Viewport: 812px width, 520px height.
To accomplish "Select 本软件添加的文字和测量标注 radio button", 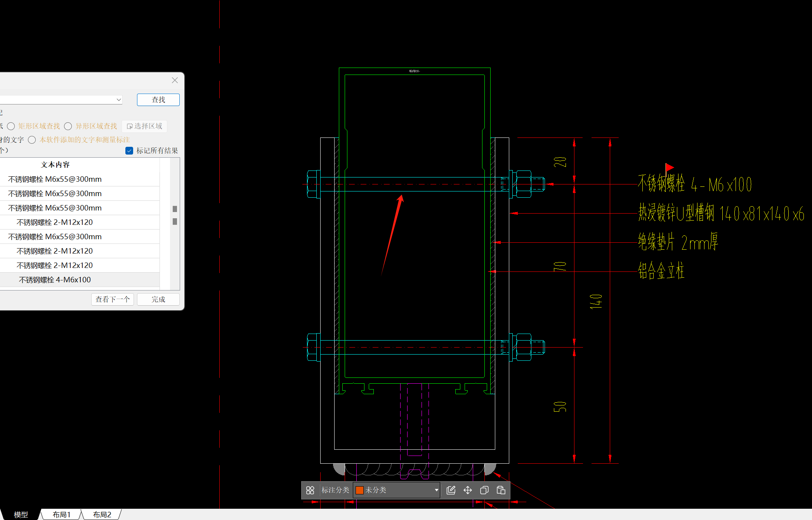I will tap(32, 140).
